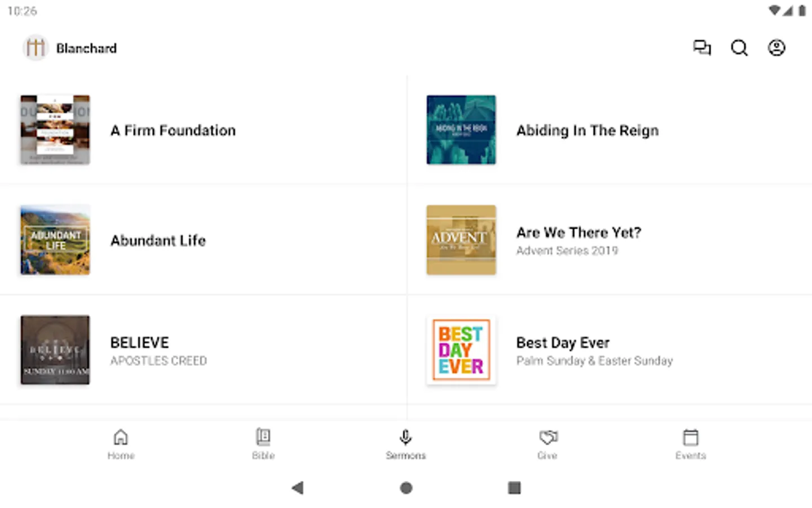This screenshot has height=508, width=812.
Task: Tap the Best Day Ever artwork
Action: pyautogui.click(x=461, y=350)
